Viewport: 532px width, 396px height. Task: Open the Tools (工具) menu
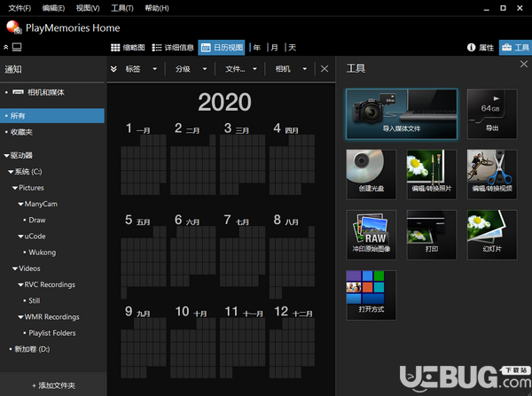point(121,8)
